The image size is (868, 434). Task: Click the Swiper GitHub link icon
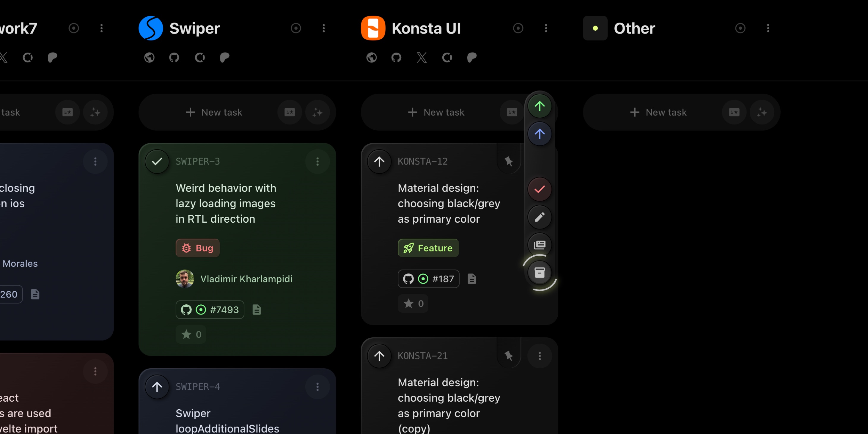[174, 58]
